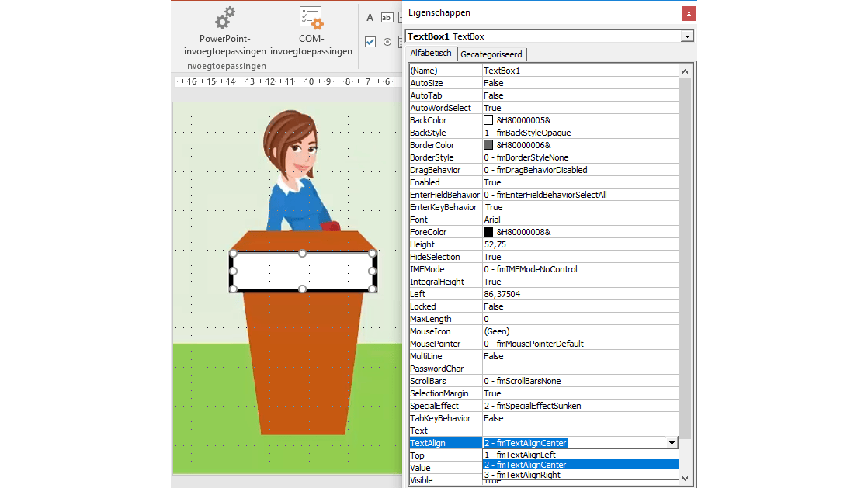The width and height of the screenshot is (868, 488).
Task: Open the TextBox1 object selector dropdown
Action: point(686,36)
